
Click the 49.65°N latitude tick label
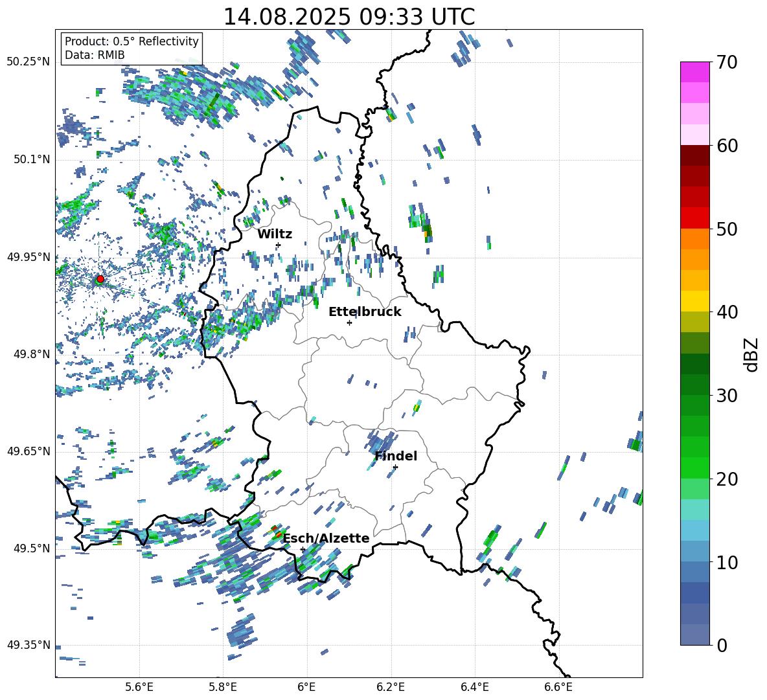click(29, 451)
